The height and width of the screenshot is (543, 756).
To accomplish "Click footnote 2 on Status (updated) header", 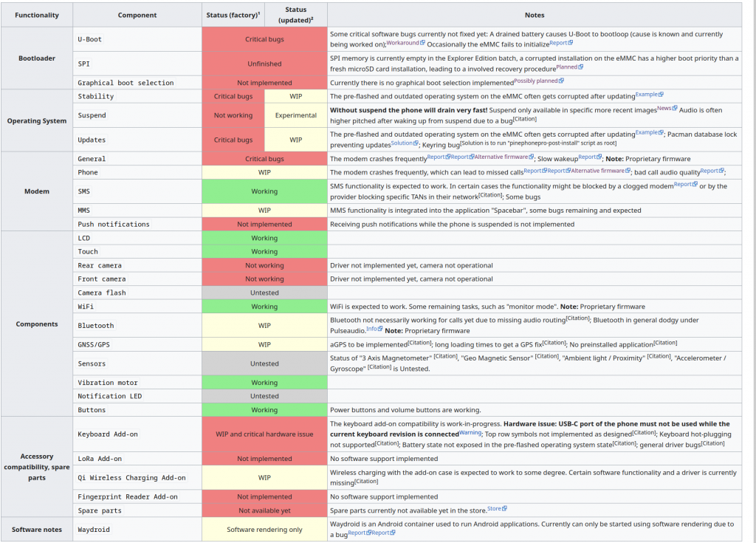I will coord(312,19).
